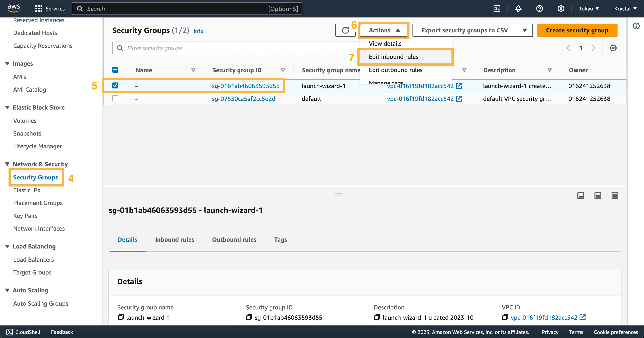
Task: Open the Info link beside Security Groups
Action: pos(198,31)
